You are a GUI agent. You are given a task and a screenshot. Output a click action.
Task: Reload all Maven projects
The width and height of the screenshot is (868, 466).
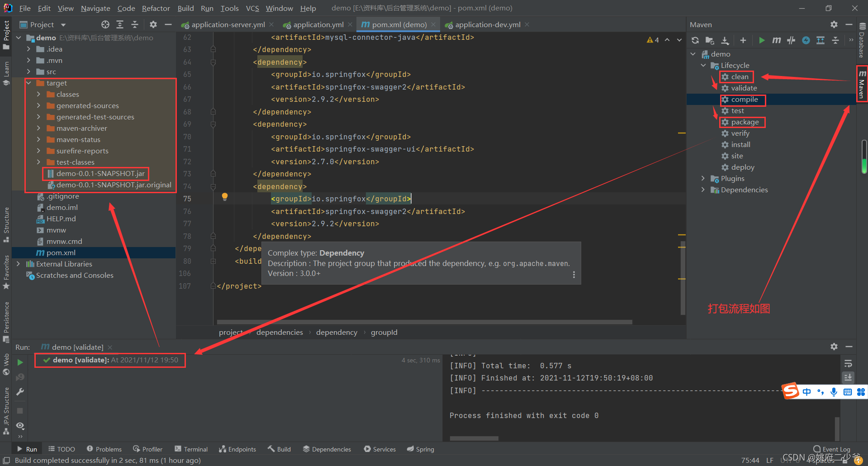pos(695,40)
